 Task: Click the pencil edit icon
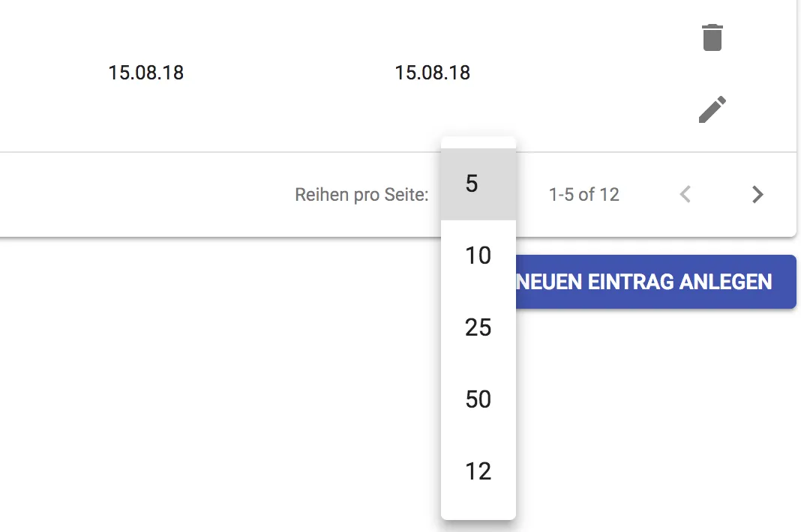[x=712, y=109]
